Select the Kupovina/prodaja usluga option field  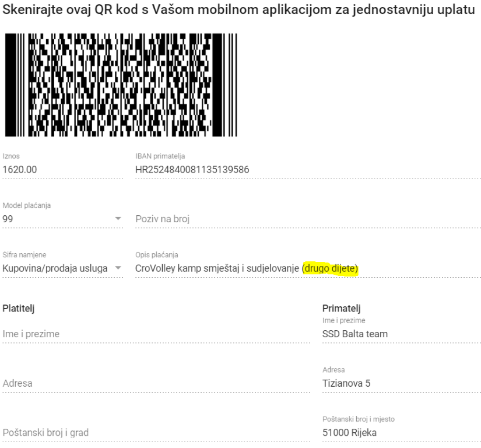click(x=62, y=268)
